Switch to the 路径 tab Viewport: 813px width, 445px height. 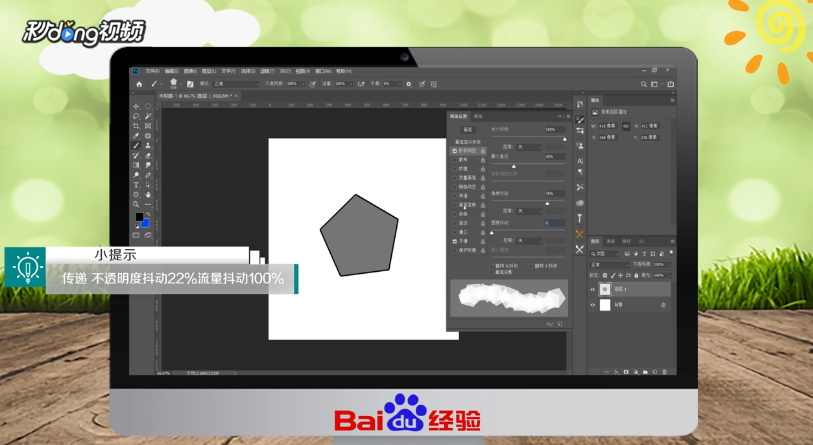click(x=626, y=241)
